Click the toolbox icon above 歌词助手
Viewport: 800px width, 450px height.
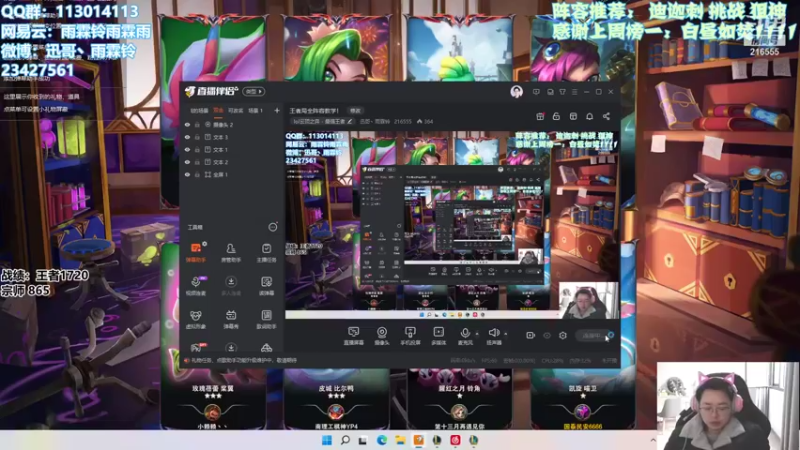point(266,286)
